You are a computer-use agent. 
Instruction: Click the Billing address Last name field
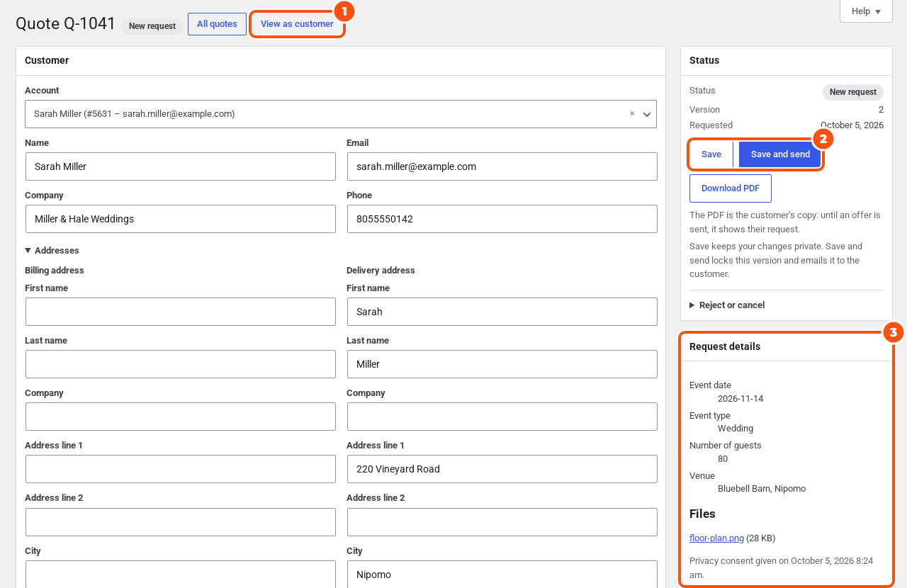coord(181,364)
